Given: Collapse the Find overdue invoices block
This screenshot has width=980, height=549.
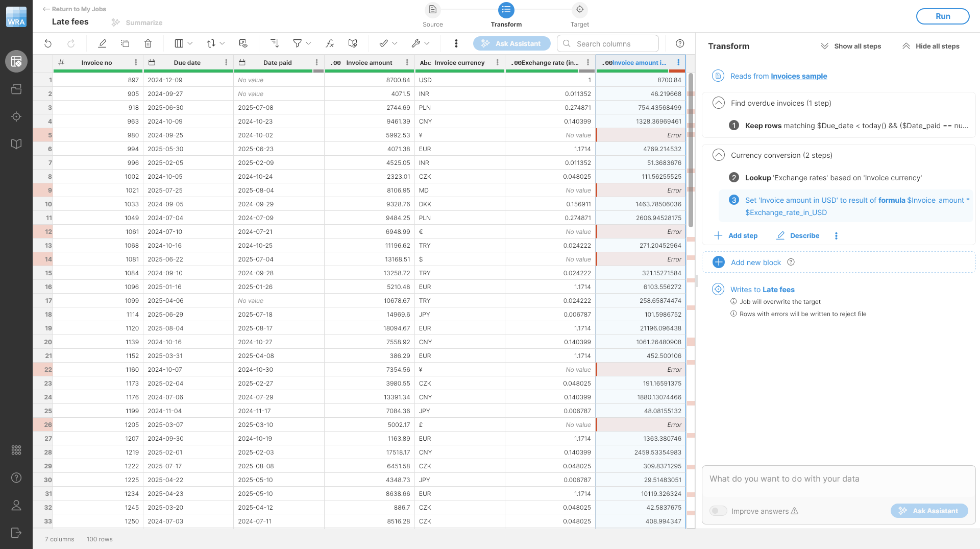Looking at the screenshot, I should coord(718,103).
